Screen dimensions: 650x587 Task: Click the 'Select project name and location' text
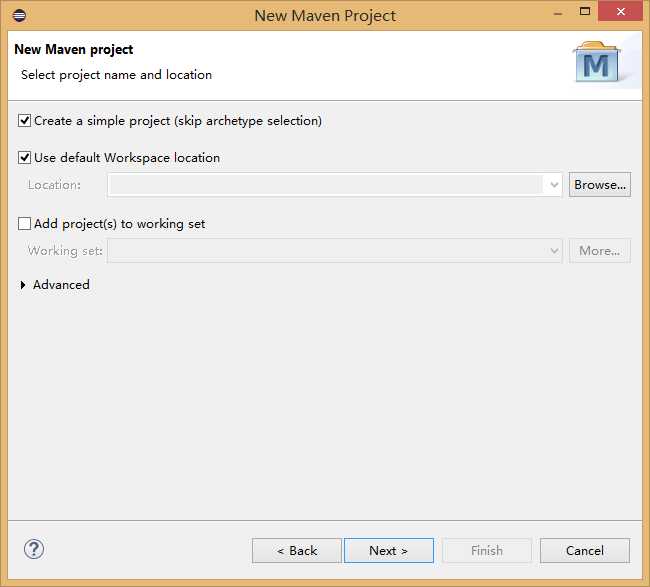click(116, 75)
